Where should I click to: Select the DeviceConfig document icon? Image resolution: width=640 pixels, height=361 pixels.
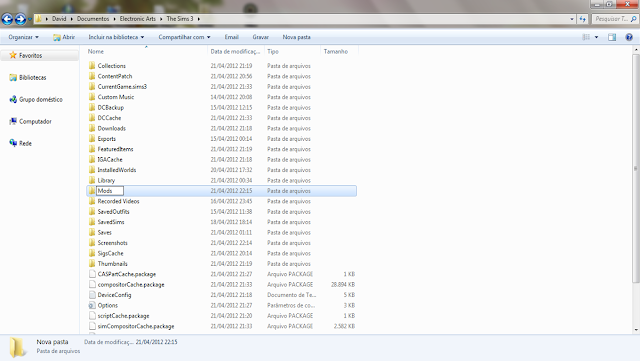pos(92,295)
